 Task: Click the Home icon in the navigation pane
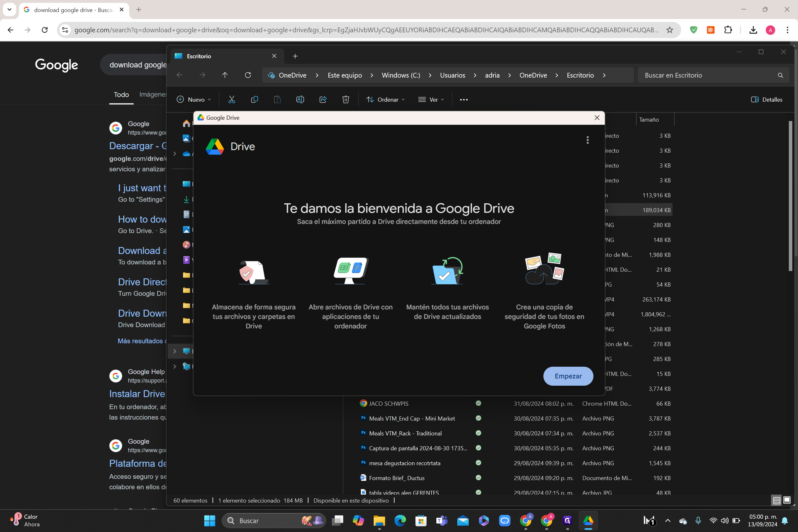pos(186,123)
